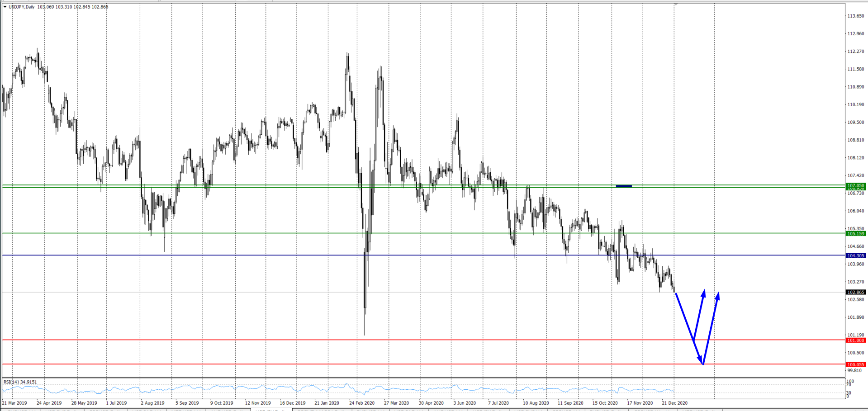Click the 21 Dec 2020 date label
The image size is (868, 411).
pos(674,403)
